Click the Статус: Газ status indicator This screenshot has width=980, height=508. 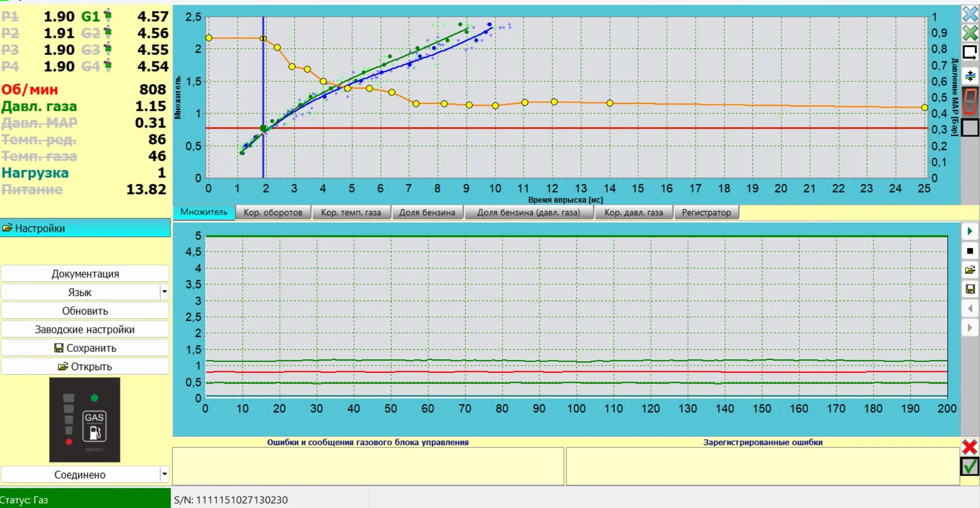pos(85,499)
